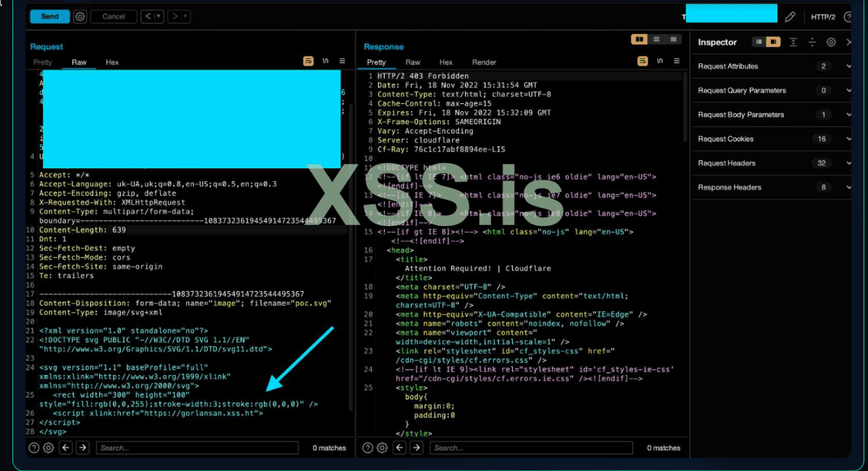The image size is (868, 471).
Task: Jump to next Request search match
Action: point(82,448)
